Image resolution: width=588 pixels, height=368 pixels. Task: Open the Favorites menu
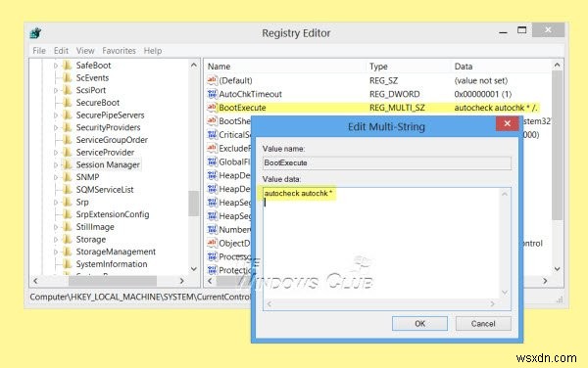[119, 51]
